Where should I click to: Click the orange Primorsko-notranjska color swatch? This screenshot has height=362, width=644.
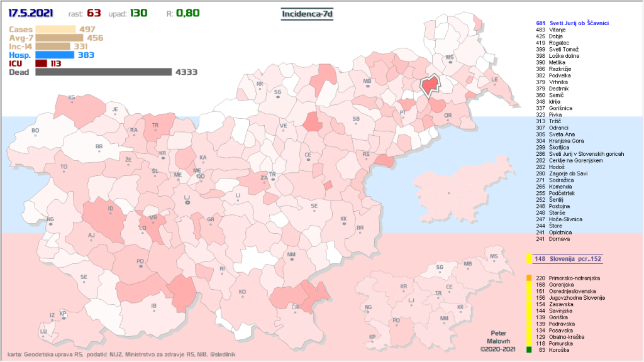click(x=529, y=278)
